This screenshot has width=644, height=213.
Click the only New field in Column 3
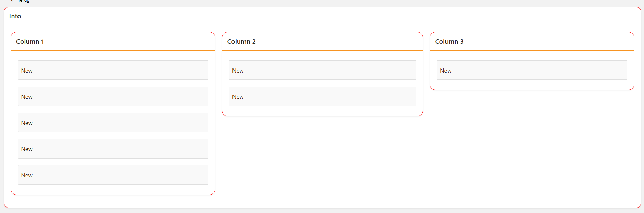pyautogui.click(x=532, y=70)
